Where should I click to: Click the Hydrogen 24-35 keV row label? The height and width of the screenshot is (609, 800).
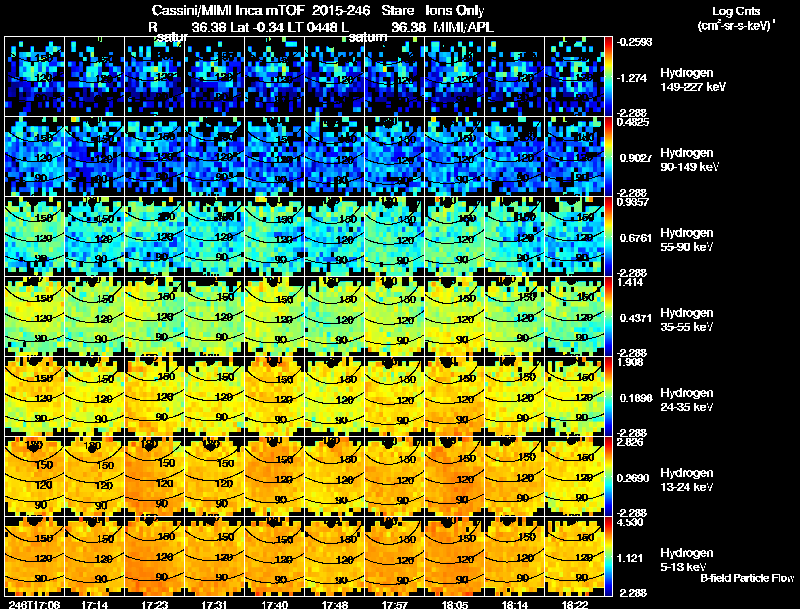coord(686,400)
